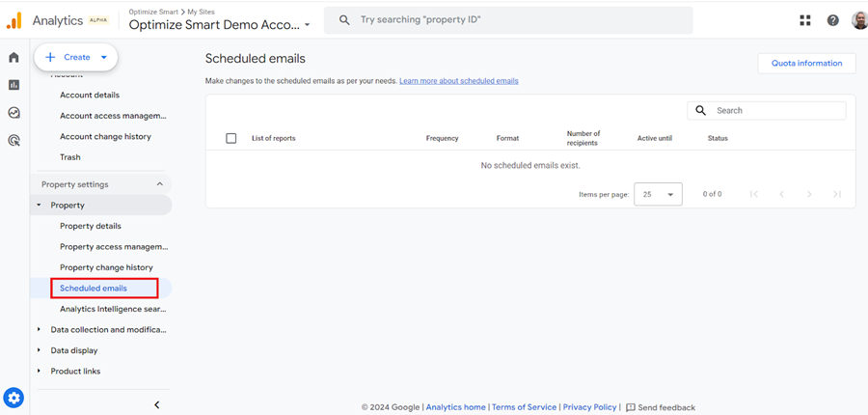The height and width of the screenshot is (415, 868).
Task: Click the Active until column header
Action: click(655, 139)
